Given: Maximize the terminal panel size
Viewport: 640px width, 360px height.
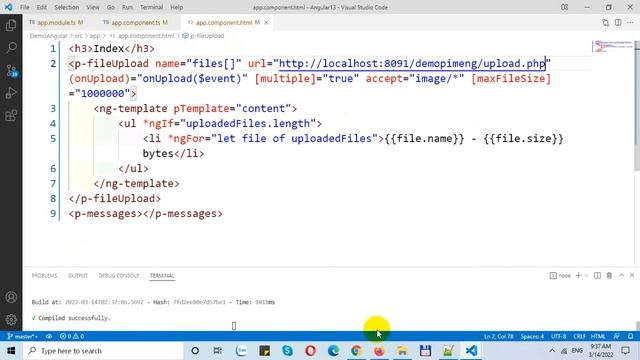Looking at the screenshot, I should point(621,276).
